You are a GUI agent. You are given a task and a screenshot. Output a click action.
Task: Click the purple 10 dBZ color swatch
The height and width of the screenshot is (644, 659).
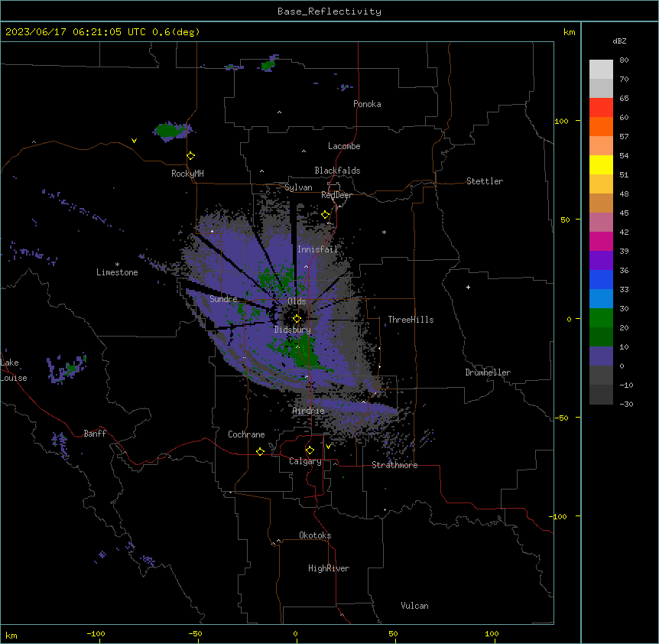point(601,356)
